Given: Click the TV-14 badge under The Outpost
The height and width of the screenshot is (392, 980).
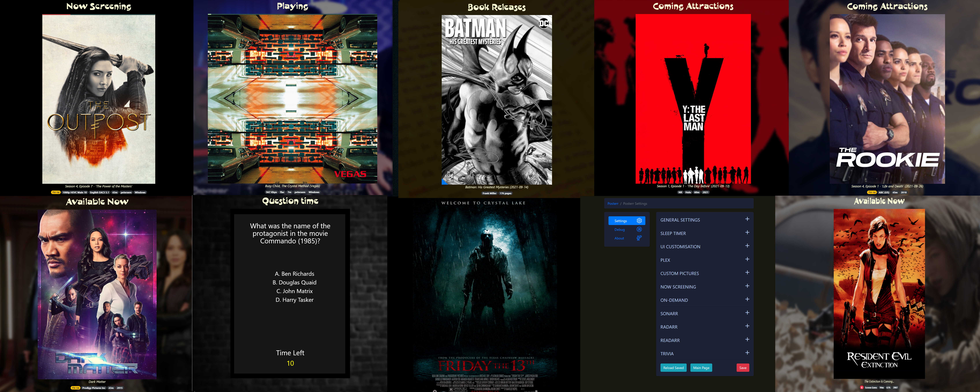Looking at the screenshot, I should pos(56,192).
